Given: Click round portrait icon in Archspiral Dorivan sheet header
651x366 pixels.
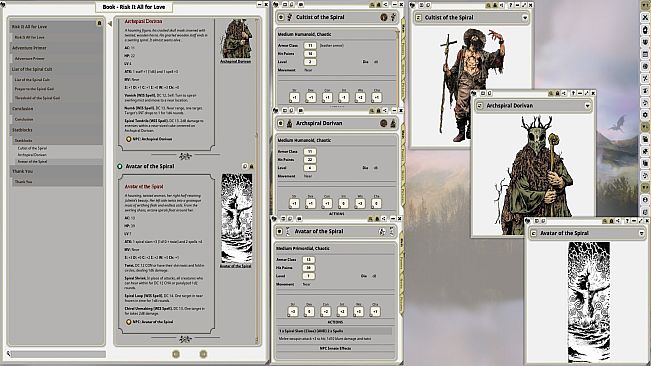Looking at the screenshot, I should coord(384,123).
